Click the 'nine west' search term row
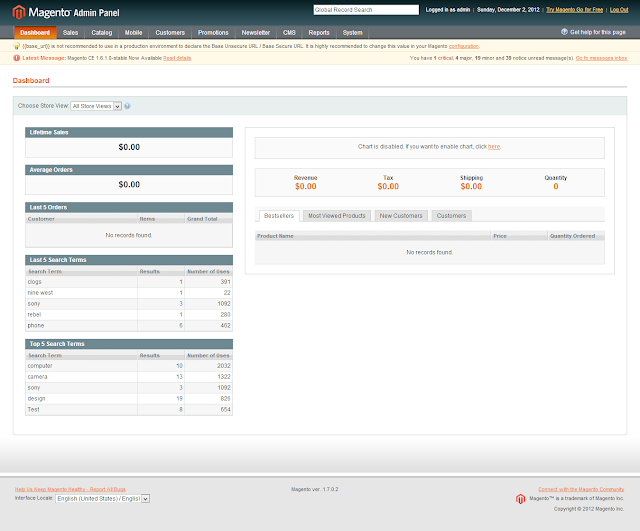Viewport: 640px width, 531px height. point(129,293)
